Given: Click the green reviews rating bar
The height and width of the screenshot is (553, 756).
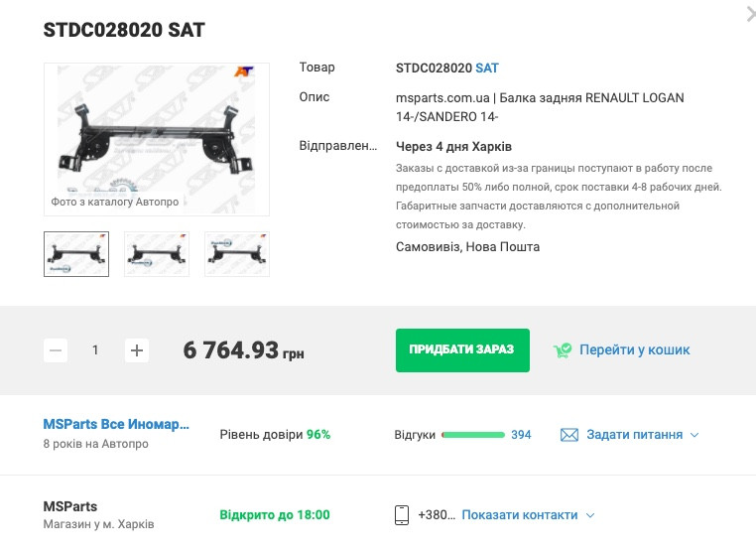Looking at the screenshot, I should click(473, 435).
